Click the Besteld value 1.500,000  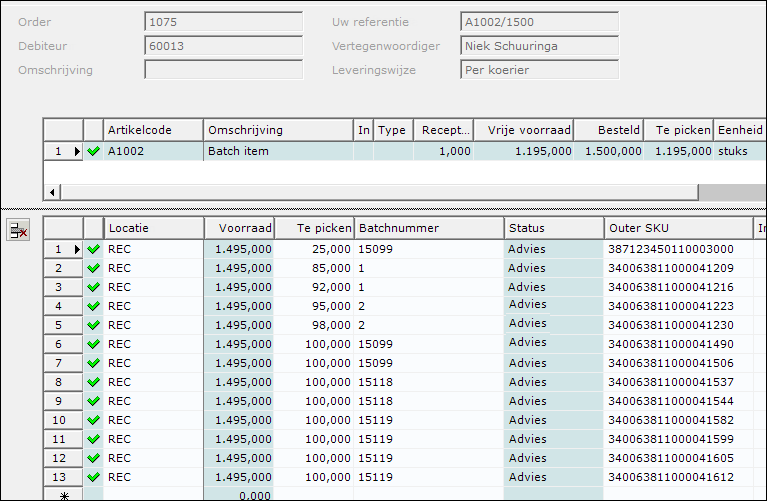[609, 151]
